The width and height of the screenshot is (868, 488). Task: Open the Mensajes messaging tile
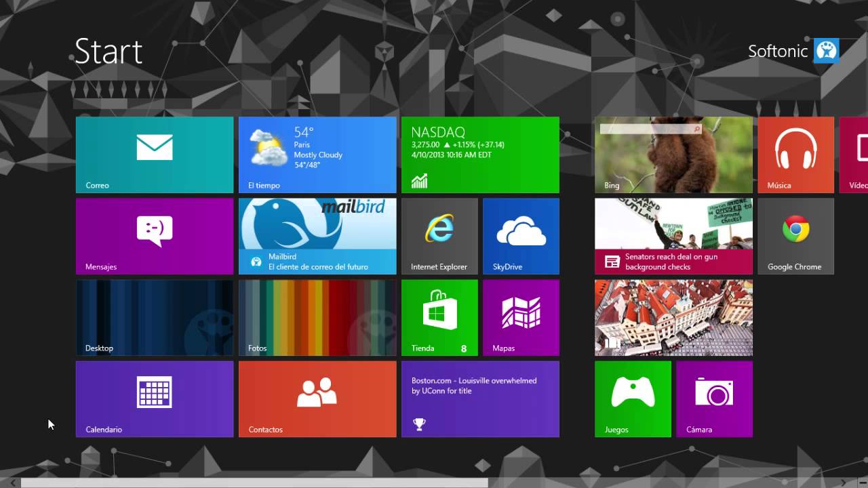pyautogui.click(x=155, y=236)
